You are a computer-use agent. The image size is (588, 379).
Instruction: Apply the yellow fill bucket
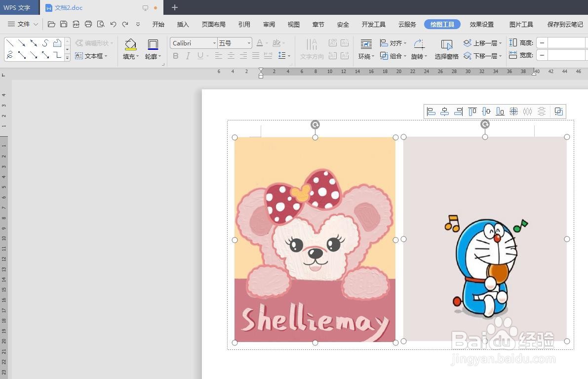coord(130,44)
